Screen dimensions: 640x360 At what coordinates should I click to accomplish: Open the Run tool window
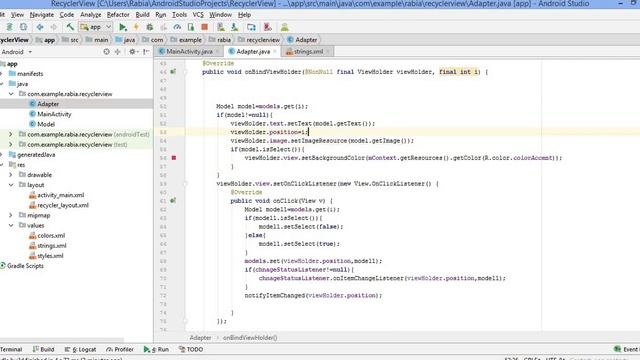pyautogui.click(x=156, y=349)
